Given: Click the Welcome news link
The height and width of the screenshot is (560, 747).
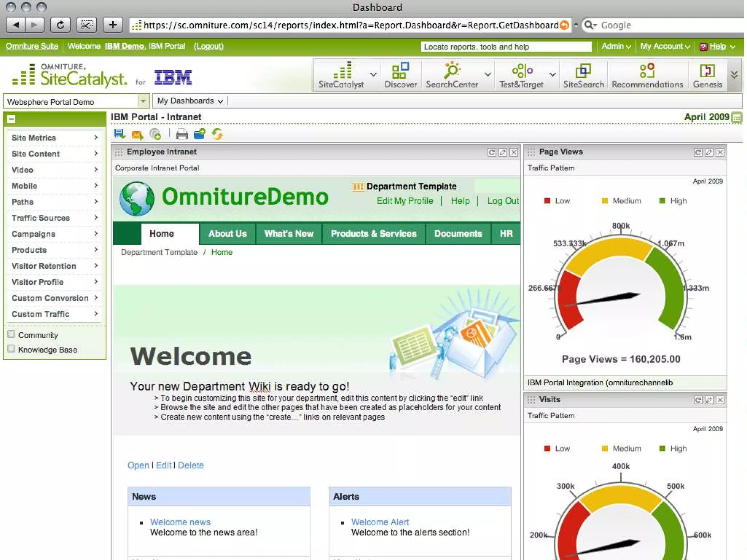Looking at the screenshot, I should (x=180, y=522).
